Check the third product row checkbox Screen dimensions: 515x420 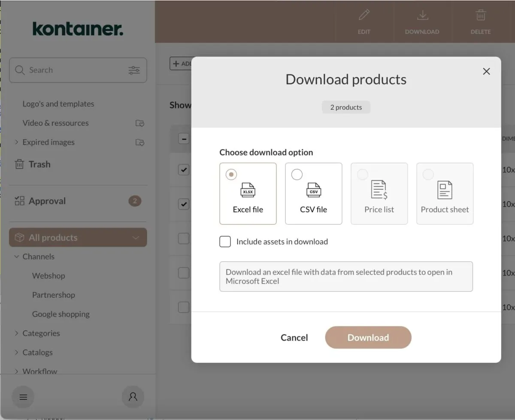point(184,238)
